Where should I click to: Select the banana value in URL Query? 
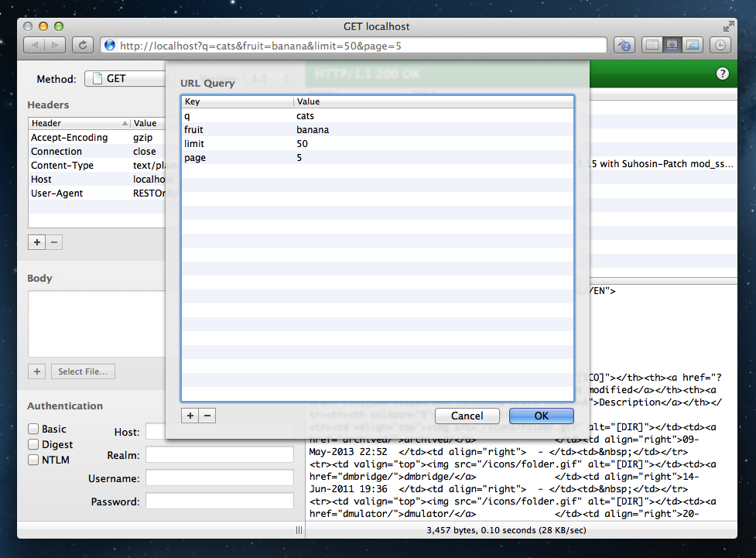pos(313,130)
